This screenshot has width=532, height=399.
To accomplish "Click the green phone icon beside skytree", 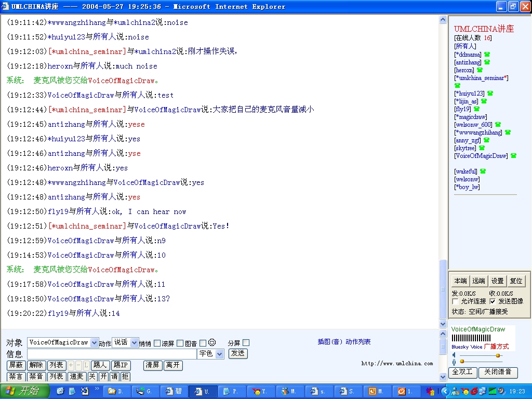I will coord(482,148).
